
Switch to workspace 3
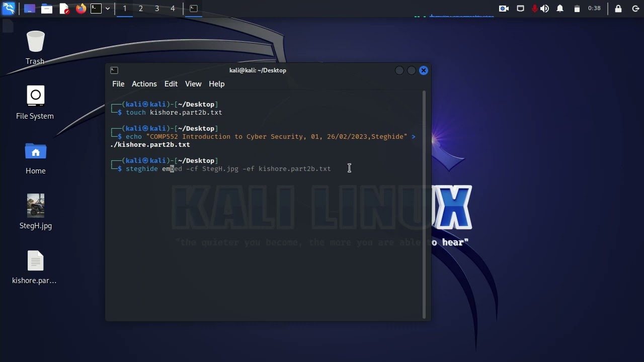[x=157, y=9]
